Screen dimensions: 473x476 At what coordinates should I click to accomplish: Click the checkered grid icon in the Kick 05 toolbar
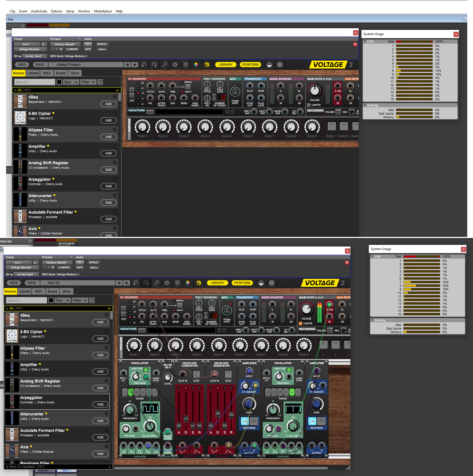[177, 283]
